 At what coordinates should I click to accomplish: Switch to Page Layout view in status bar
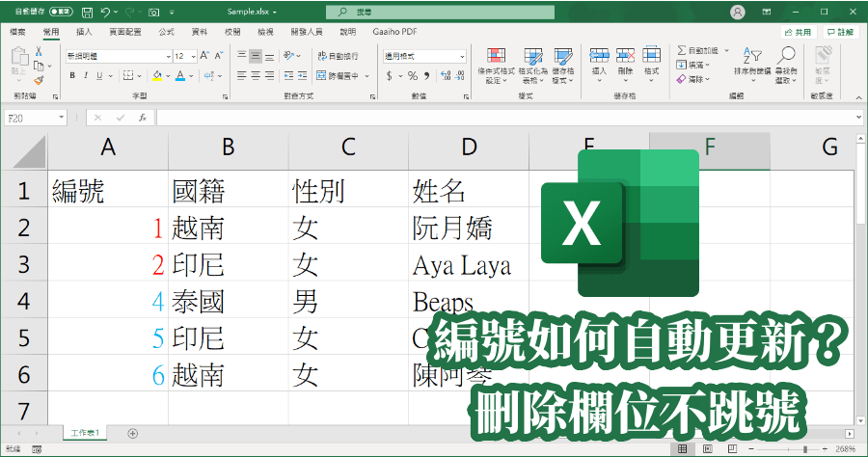tap(708, 448)
